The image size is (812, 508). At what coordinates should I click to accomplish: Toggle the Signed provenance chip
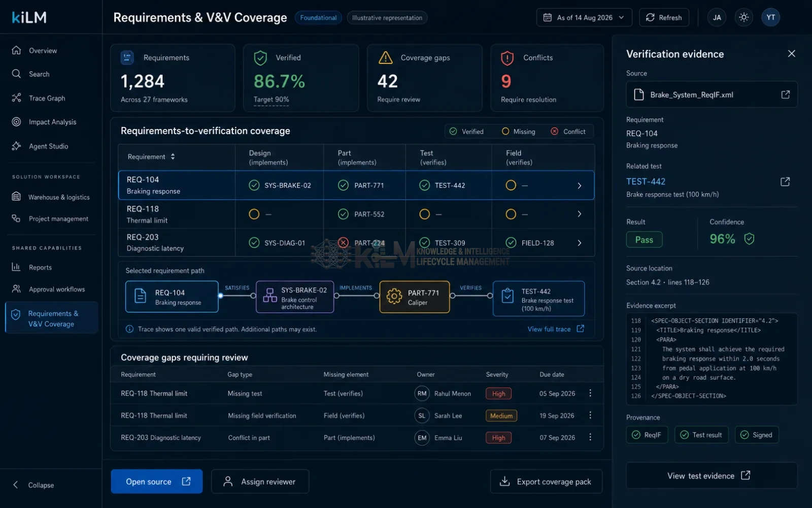(757, 435)
